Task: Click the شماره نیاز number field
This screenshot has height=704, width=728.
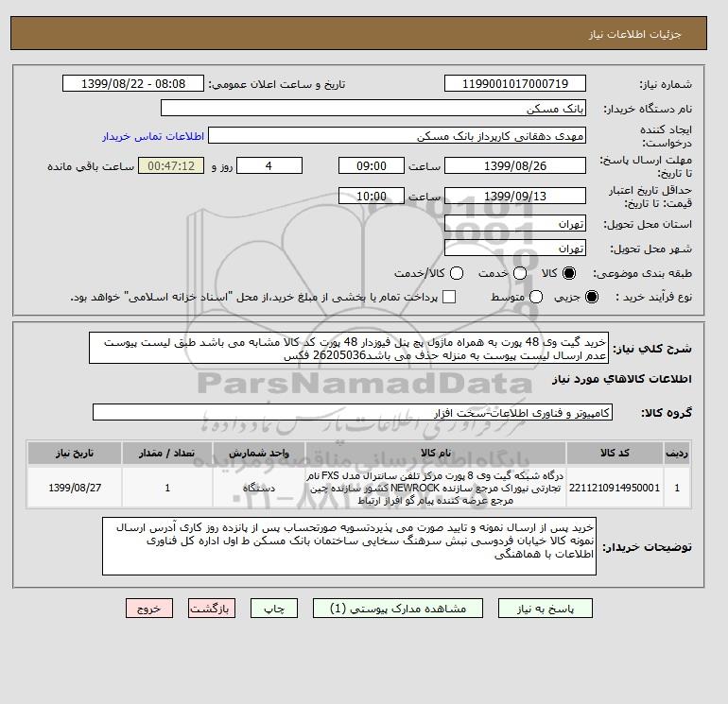Action: coord(515,83)
